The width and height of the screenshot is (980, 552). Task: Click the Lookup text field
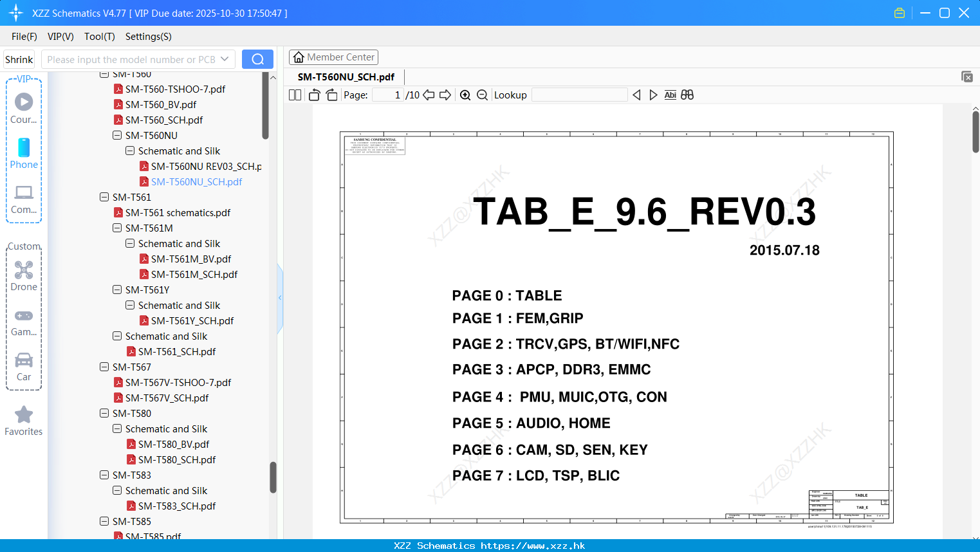580,95
